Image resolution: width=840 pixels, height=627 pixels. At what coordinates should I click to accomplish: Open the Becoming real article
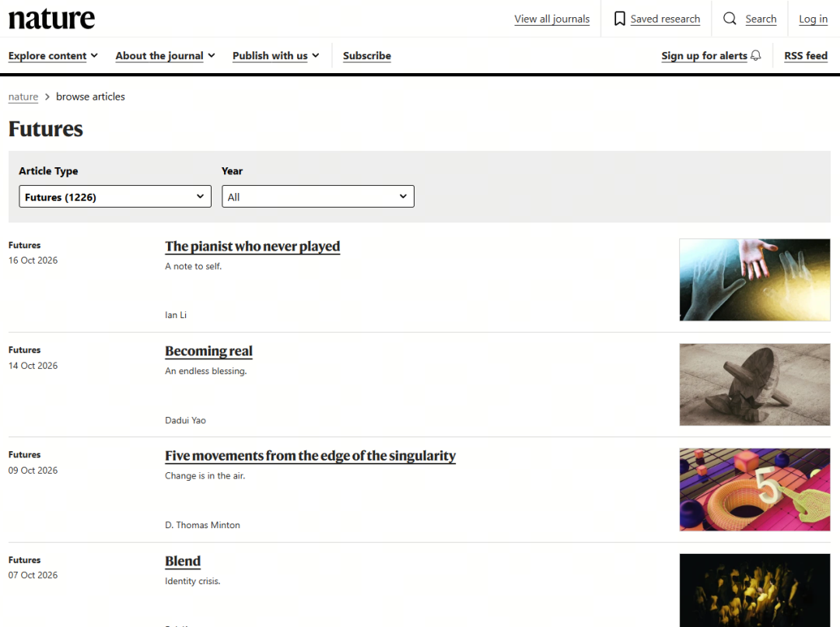[208, 351]
